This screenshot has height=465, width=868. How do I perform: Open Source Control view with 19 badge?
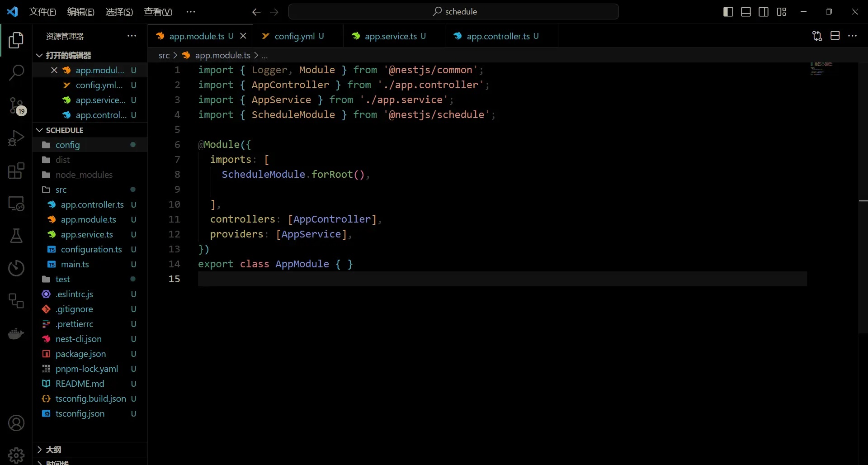click(x=16, y=106)
